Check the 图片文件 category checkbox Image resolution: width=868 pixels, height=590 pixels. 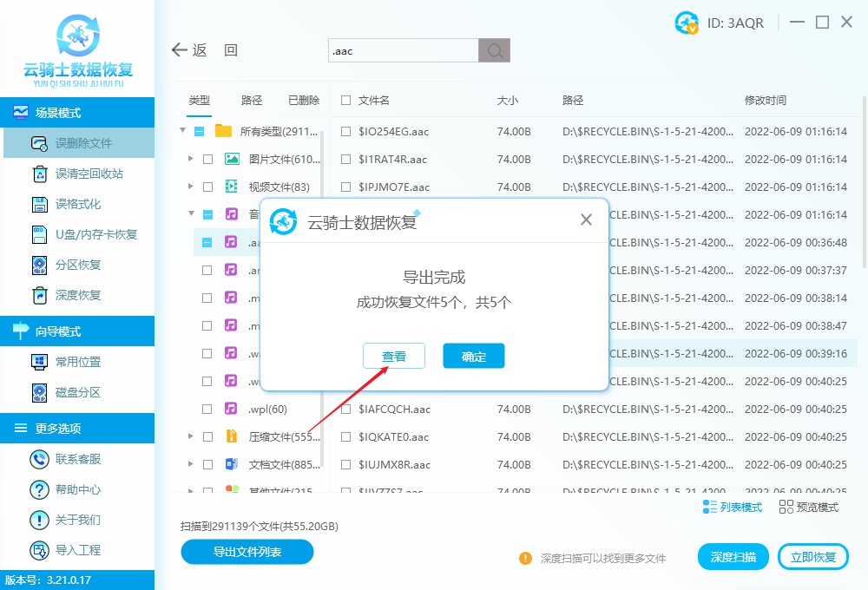(x=208, y=159)
